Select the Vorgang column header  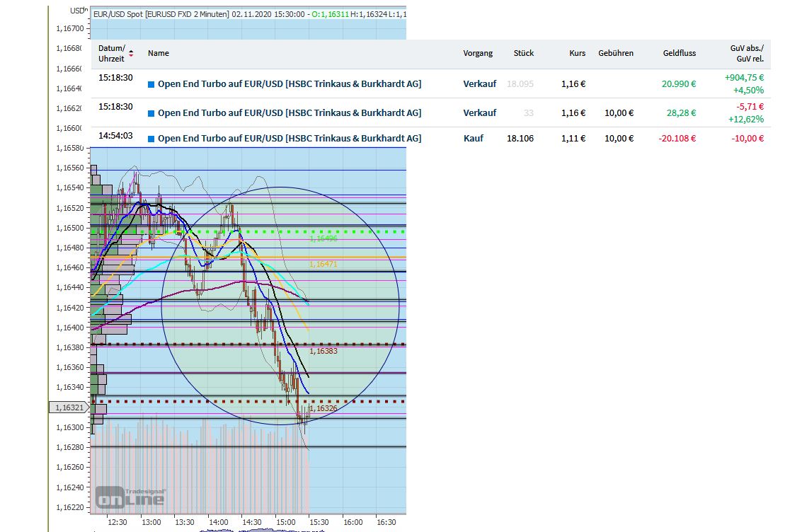click(478, 53)
